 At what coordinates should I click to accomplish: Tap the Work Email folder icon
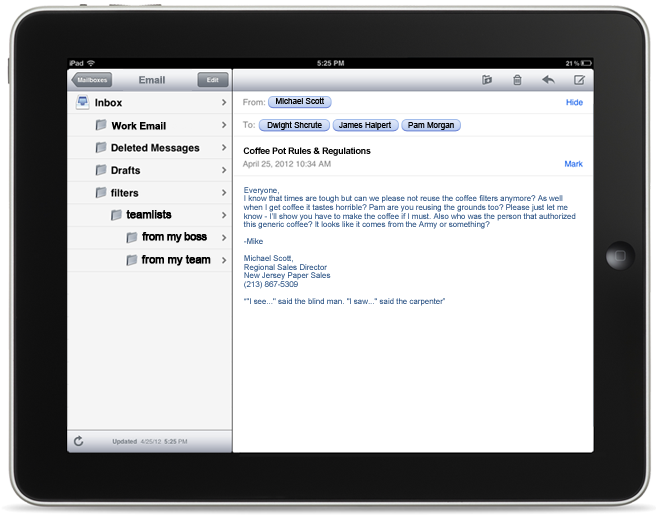tap(100, 125)
